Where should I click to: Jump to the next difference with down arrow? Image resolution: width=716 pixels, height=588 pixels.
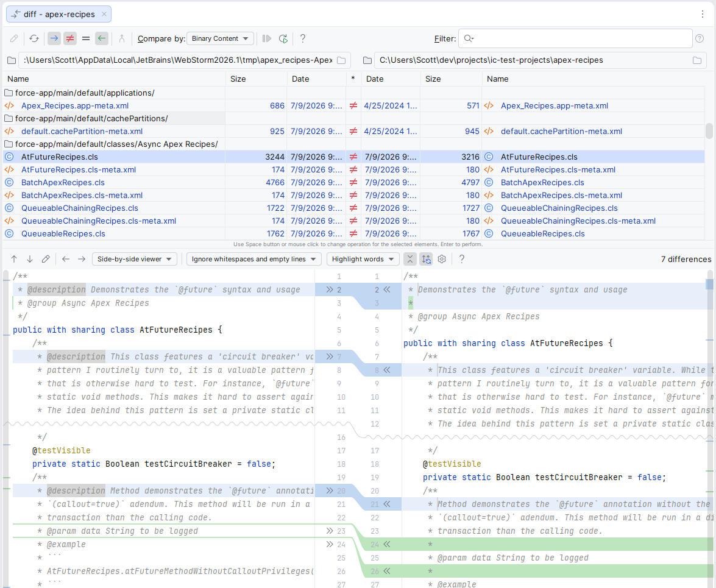pos(30,260)
